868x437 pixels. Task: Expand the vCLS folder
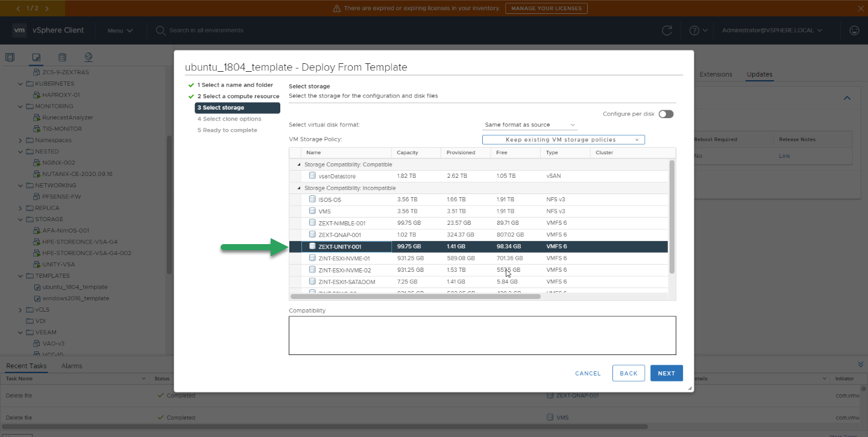point(21,310)
